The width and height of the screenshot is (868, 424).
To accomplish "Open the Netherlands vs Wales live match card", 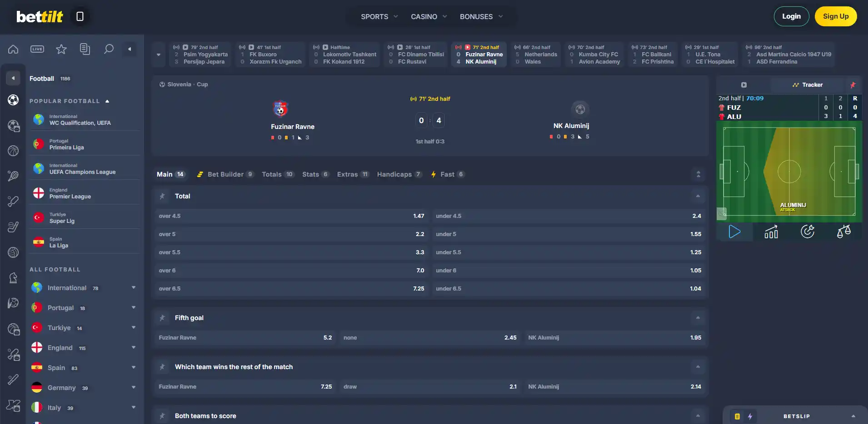I will (536, 54).
